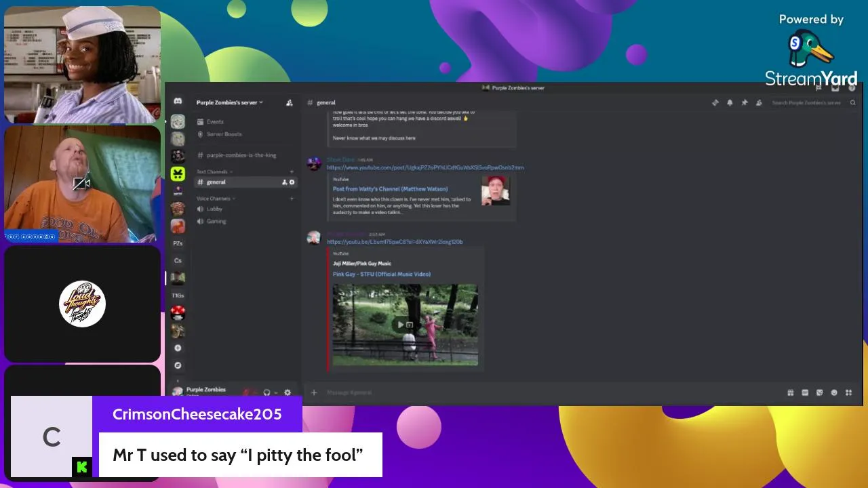Click the Watty's Channel post thumbnail

pyautogui.click(x=495, y=190)
